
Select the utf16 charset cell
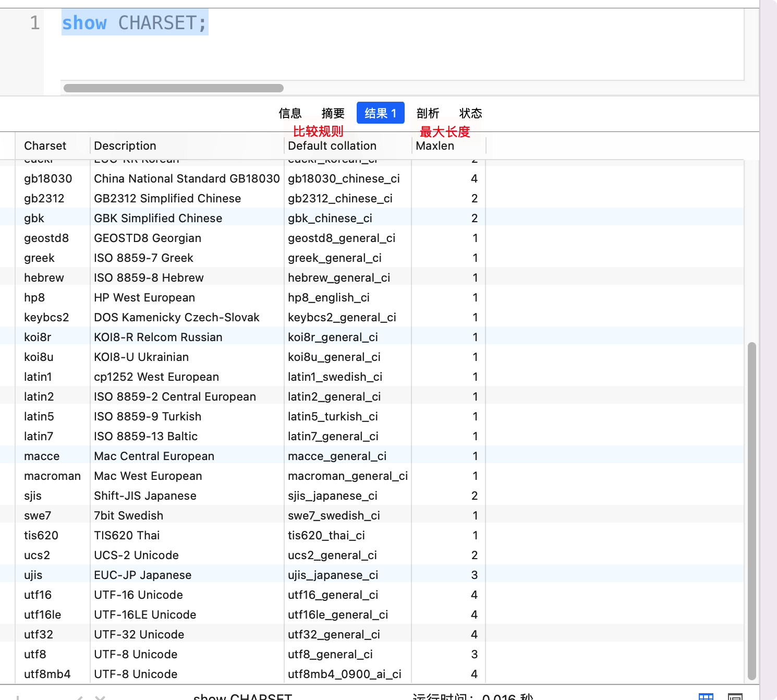[x=38, y=595]
